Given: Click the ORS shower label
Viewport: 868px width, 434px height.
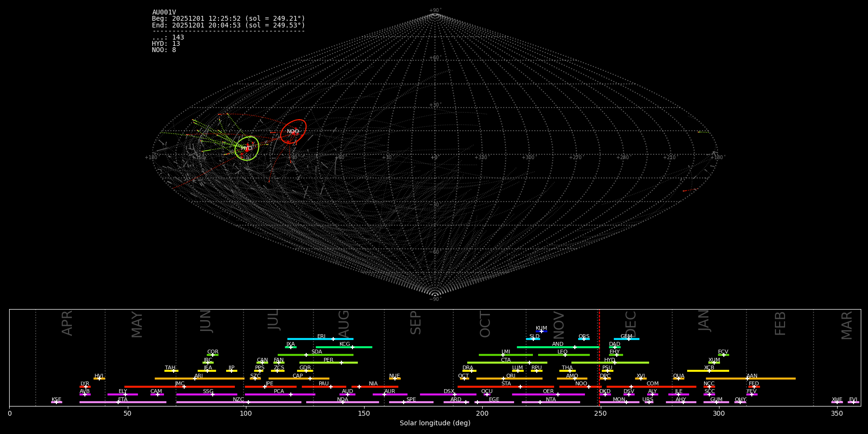Looking at the screenshot, I should coord(584,337).
